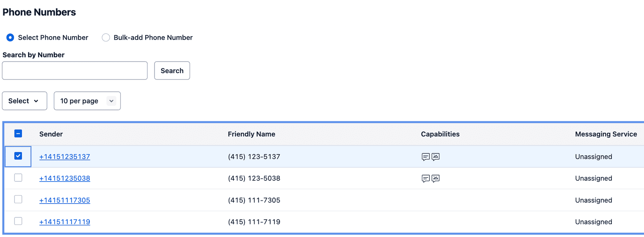Screen dimensions: 644x237
Task: Click the SMS capability icon for +14151235137
Action: pyautogui.click(x=426, y=157)
